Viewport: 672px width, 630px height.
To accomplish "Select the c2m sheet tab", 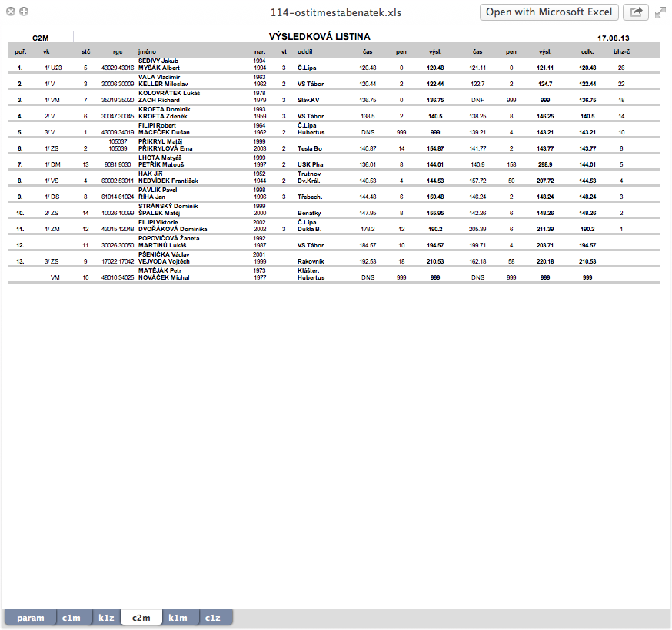I will pyautogui.click(x=141, y=618).
